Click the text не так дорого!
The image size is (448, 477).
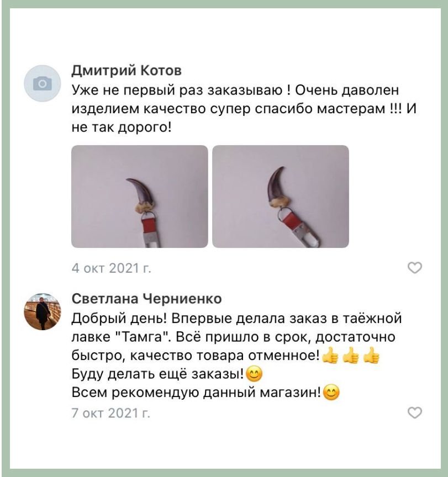[x=122, y=128]
